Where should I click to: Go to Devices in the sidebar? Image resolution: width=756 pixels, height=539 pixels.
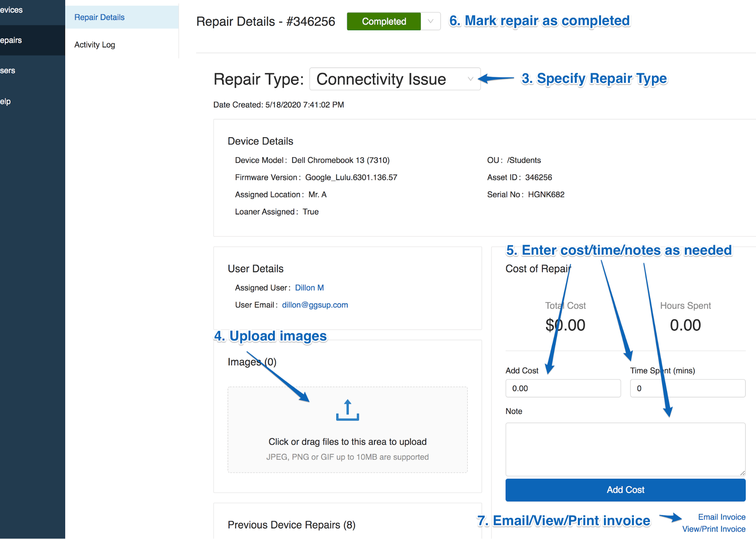(x=33, y=10)
